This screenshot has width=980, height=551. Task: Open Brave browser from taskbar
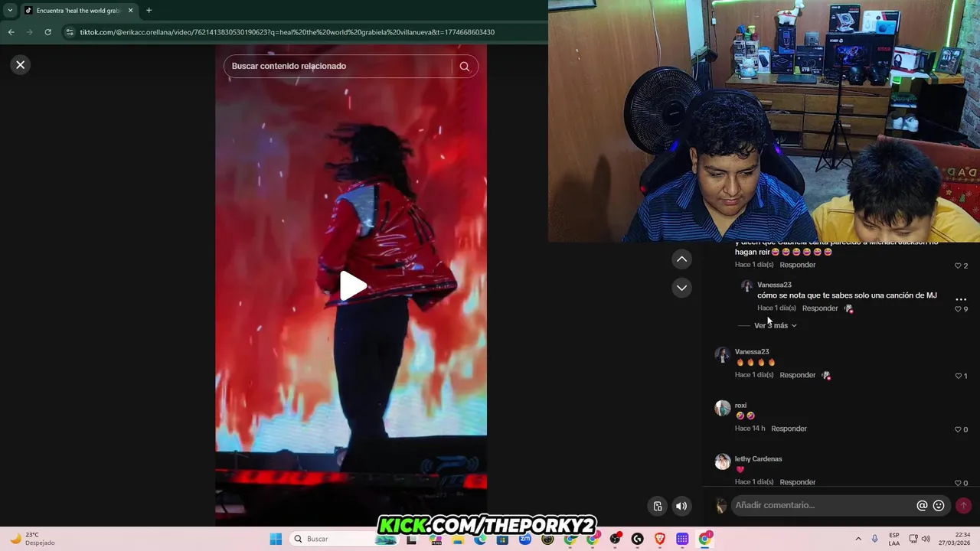pyautogui.click(x=660, y=539)
